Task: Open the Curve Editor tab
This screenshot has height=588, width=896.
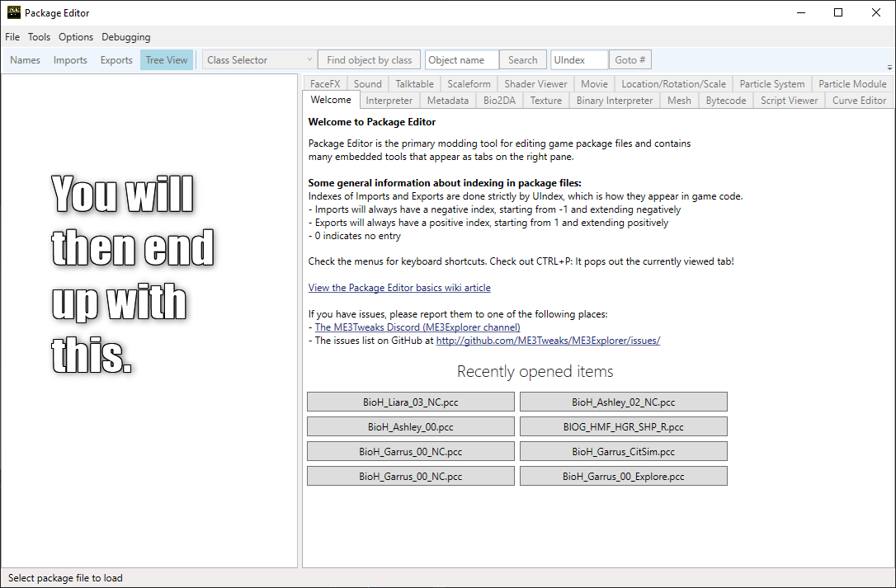Action: tap(859, 100)
